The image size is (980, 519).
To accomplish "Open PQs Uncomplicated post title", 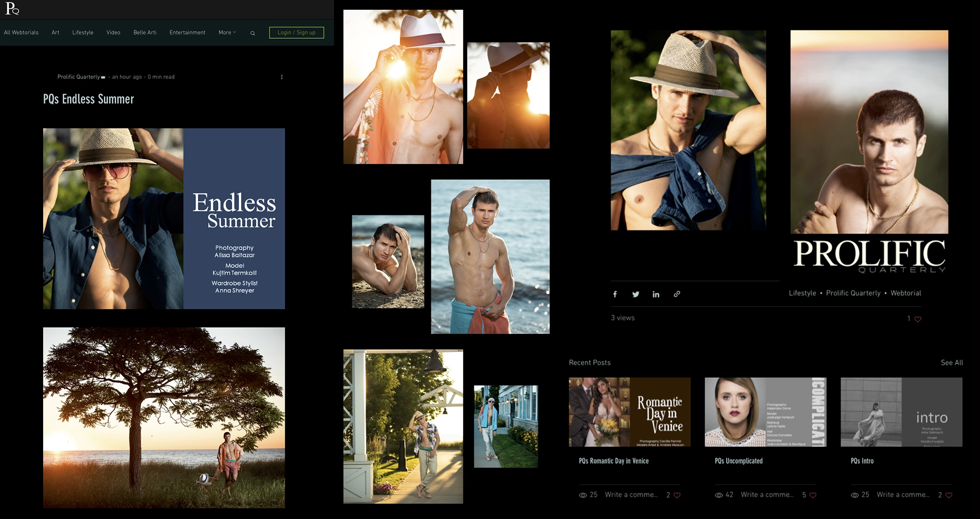I will point(738,461).
